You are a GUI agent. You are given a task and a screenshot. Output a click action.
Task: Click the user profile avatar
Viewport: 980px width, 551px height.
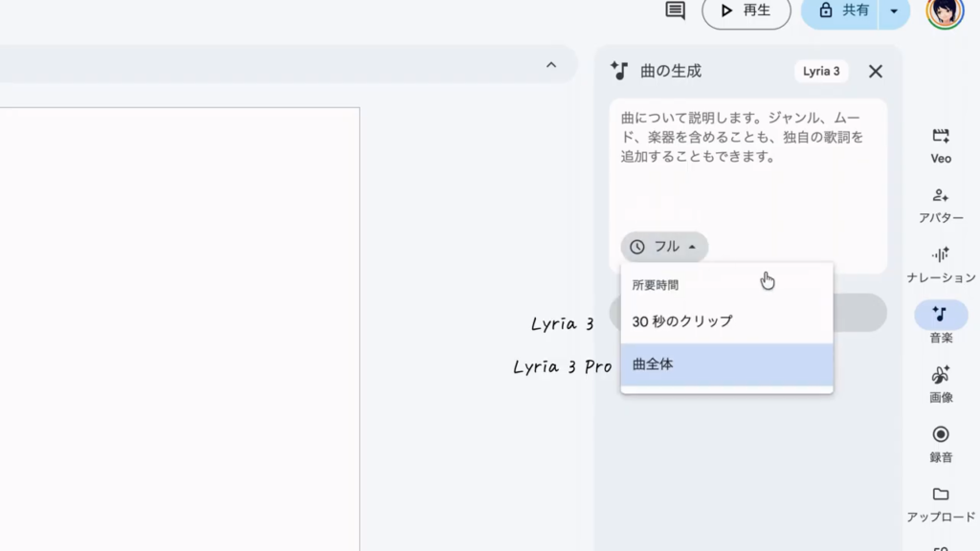coord(945,11)
